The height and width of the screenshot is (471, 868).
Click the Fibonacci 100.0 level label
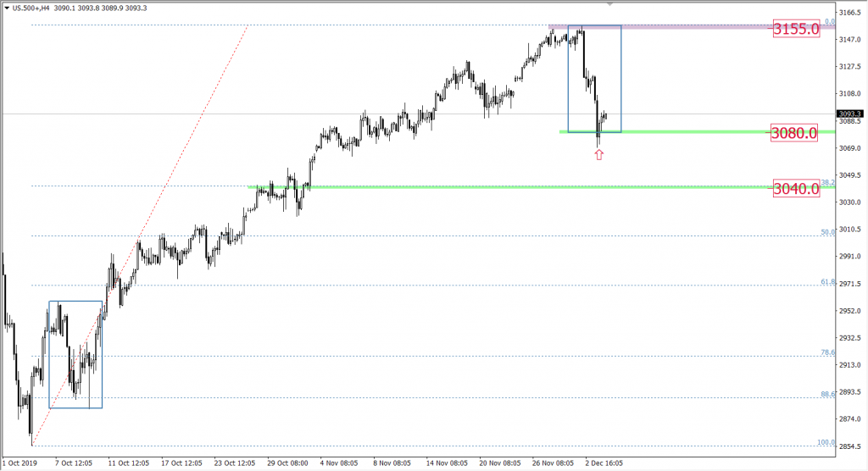(x=826, y=442)
